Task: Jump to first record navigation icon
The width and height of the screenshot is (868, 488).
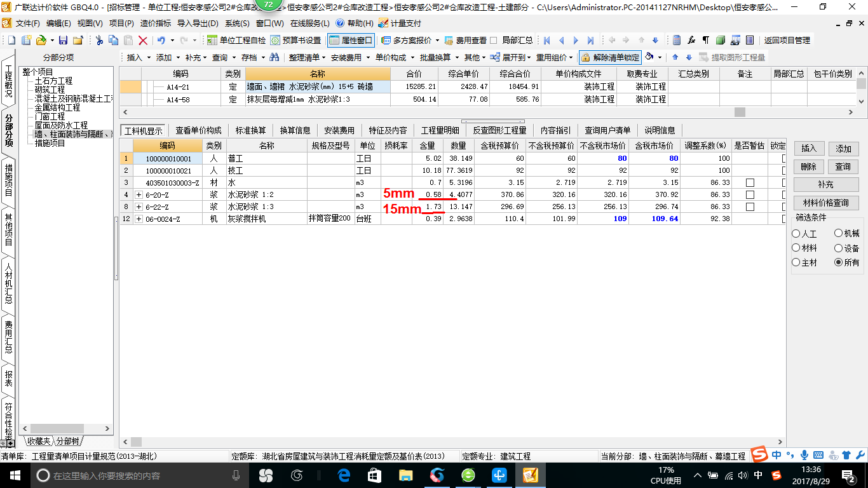Action: pos(546,40)
